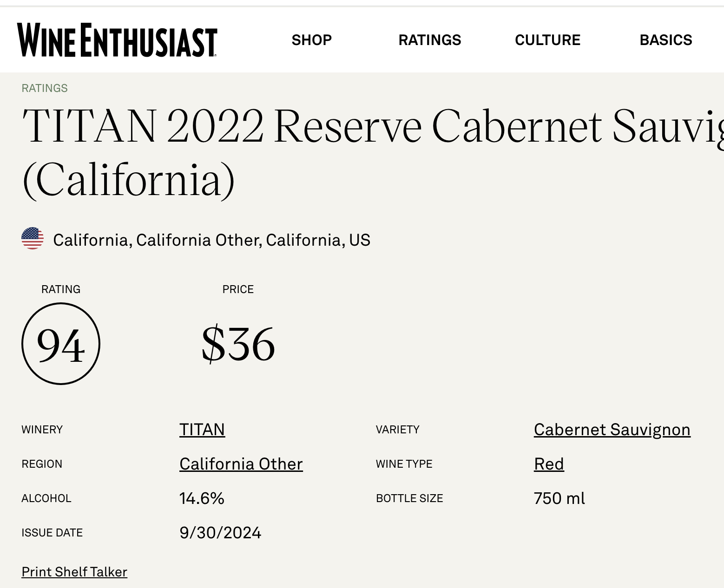724x588 pixels.
Task: Click the circled 94 rating badge
Action: tap(61, 344)
